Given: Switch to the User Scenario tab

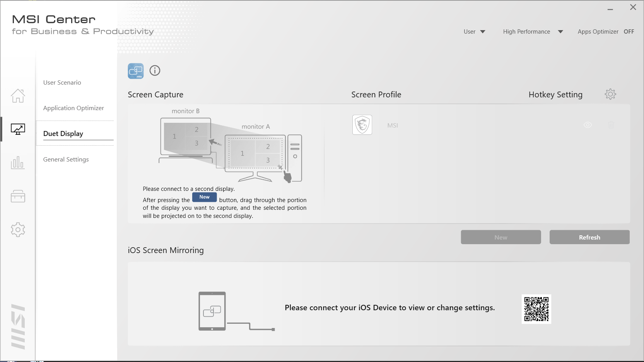Looking at the screenshot, I should click(62, 83).
